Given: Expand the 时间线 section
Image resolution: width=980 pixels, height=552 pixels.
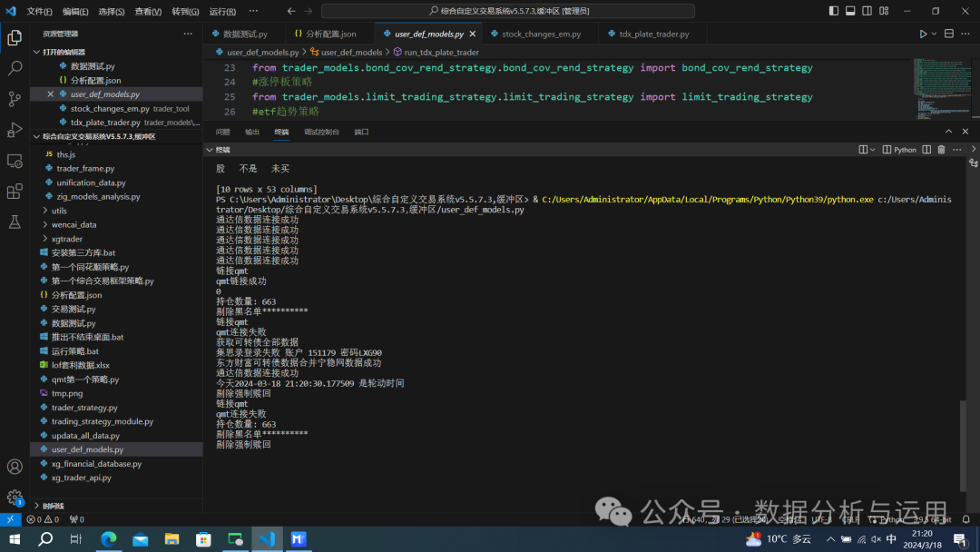Looking at the screenshot, I should (116, 506).
